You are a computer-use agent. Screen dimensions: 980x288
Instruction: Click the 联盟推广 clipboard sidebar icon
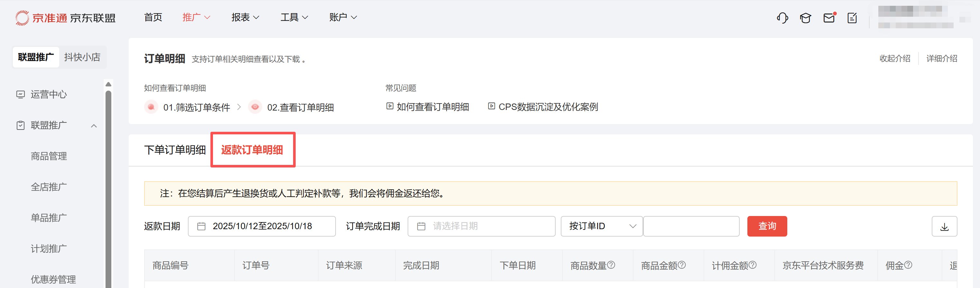coord(21,125)
